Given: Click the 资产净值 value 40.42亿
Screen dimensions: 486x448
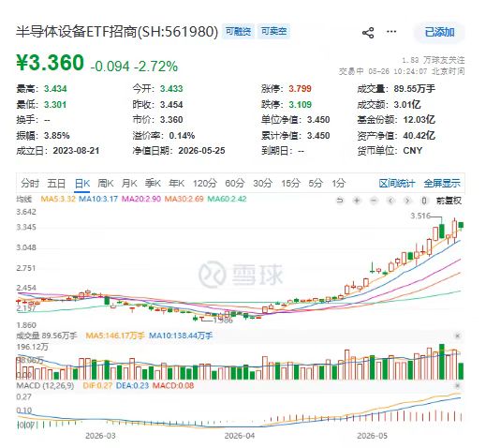Looking at the screenshot, I should coord(419,136).
